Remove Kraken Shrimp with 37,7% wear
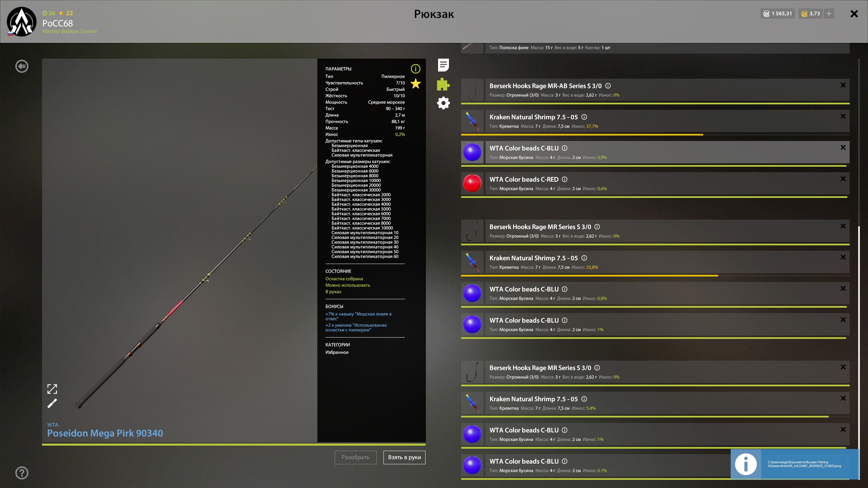 click(843, 117)
